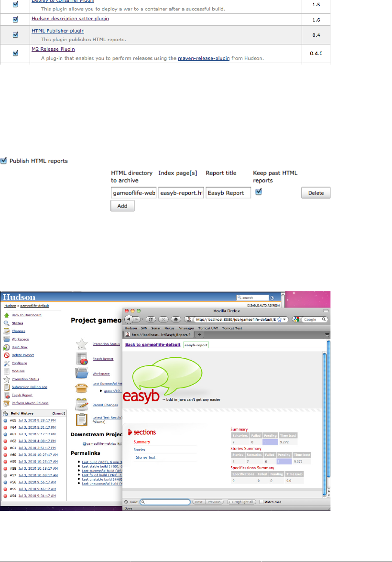The image size is (392, 562).
Task: Click the Delete button for HTML report
Action: pyautogui.click(x=316, y=193)
